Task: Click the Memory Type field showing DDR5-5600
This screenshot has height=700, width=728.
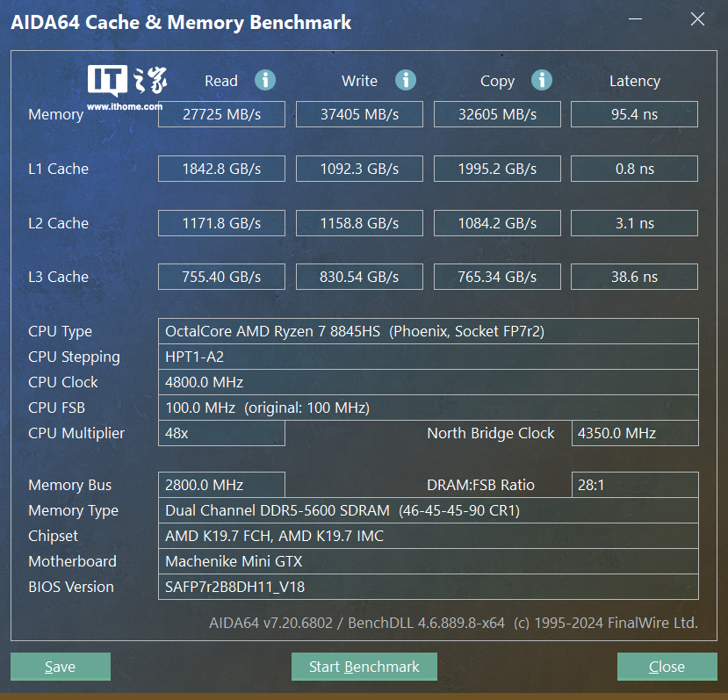Action: pos(428,510)
